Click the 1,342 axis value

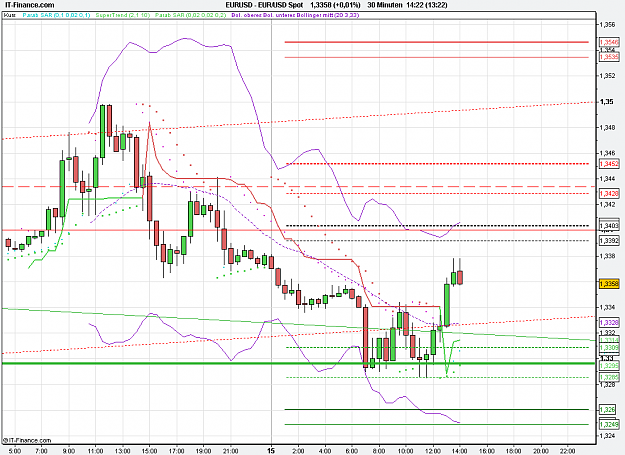(x=608, y=204)
